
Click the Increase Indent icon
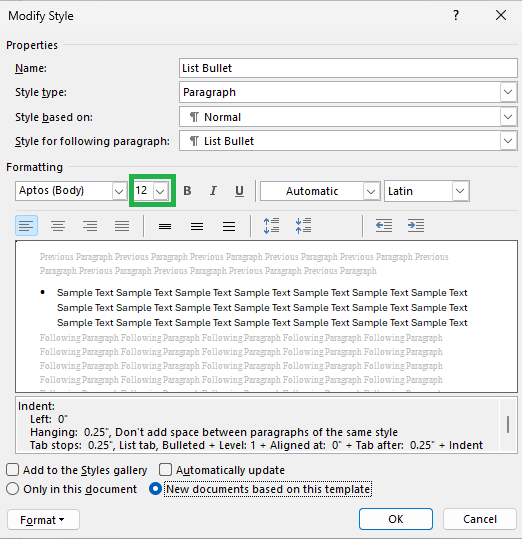point(415,226)
